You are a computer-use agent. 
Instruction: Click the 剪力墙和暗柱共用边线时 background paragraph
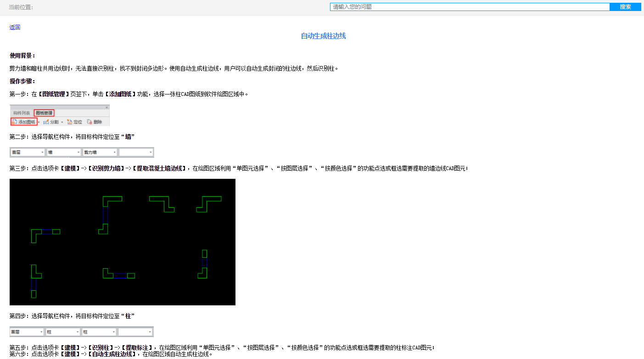[x=174, y=68]
